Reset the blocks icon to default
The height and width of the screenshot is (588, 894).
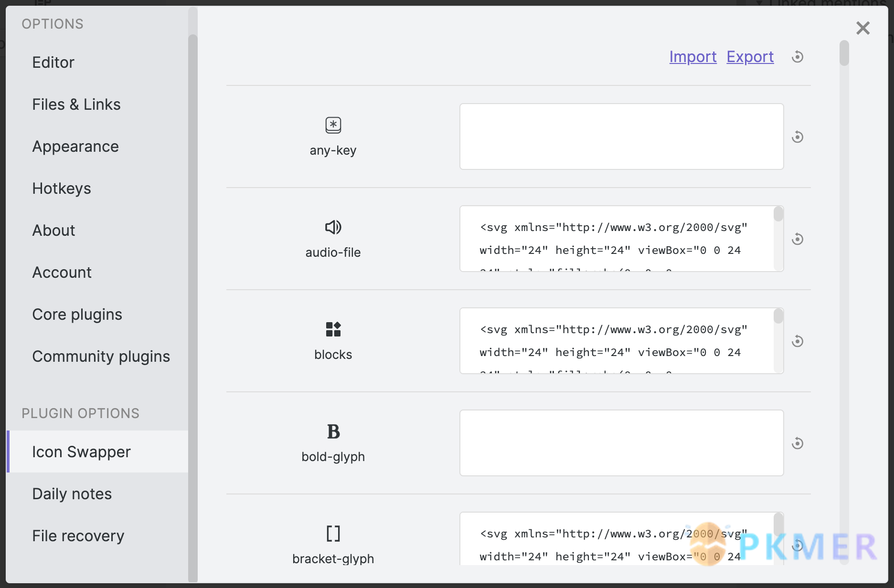pyautogui.click(x=797, y=341)
